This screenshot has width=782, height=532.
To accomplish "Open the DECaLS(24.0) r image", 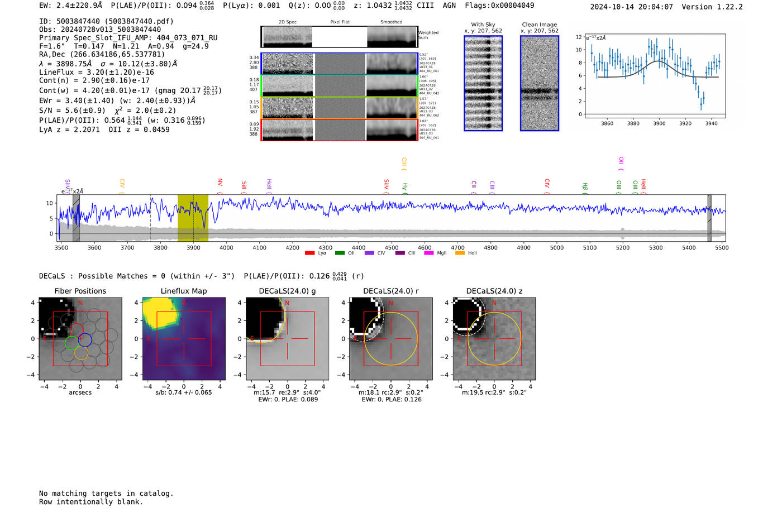I will tap(391, 338).
